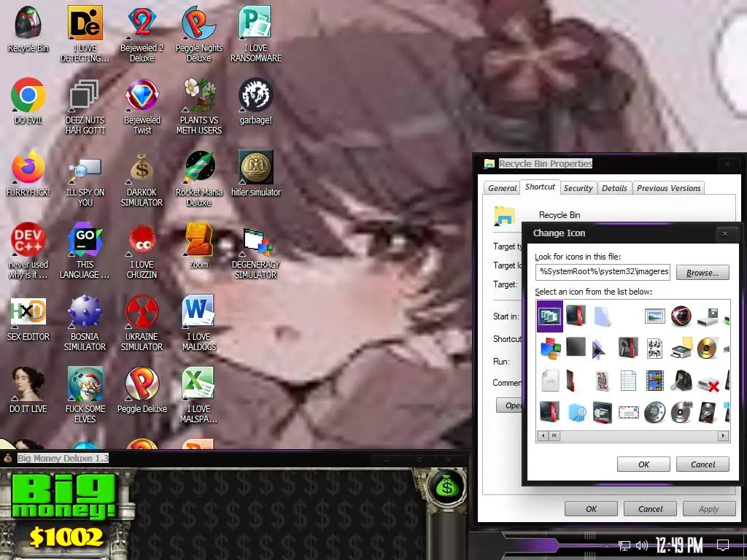Open the Previous Versions tab

[x=668, y=188]
